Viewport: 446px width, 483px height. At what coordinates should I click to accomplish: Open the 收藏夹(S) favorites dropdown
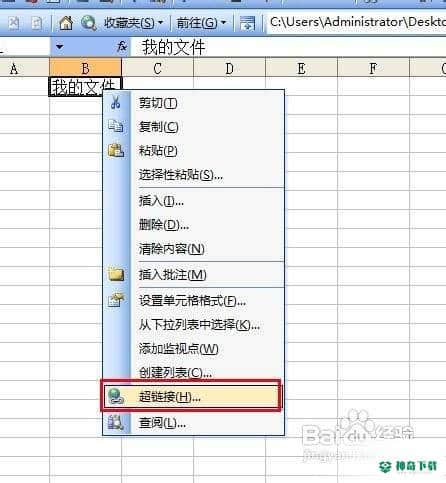click(133, 23)
